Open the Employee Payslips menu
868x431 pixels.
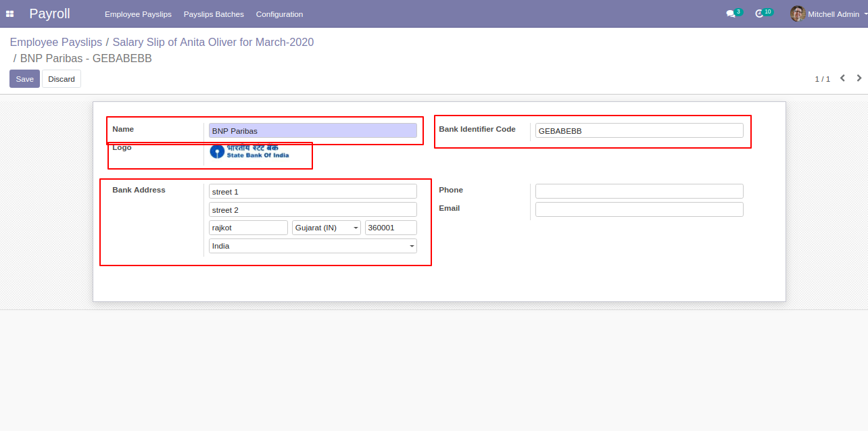(138, 14)
